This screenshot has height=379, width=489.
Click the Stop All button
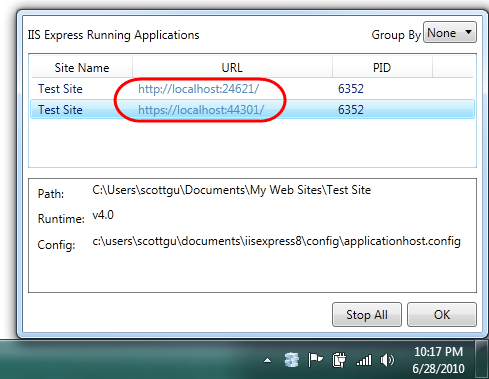coord(367,314)
